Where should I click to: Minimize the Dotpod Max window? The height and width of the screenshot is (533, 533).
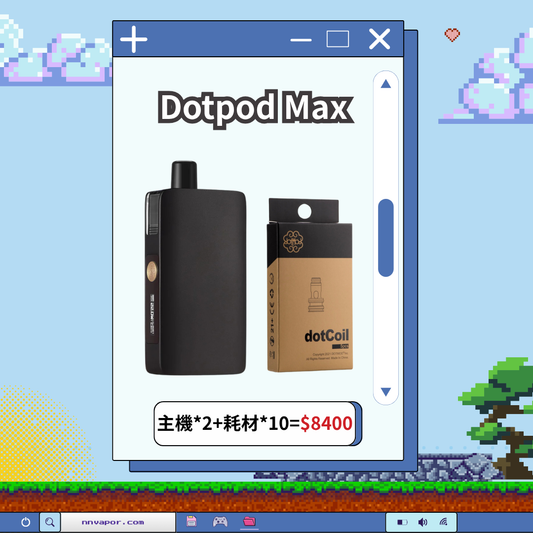point(301,40)
